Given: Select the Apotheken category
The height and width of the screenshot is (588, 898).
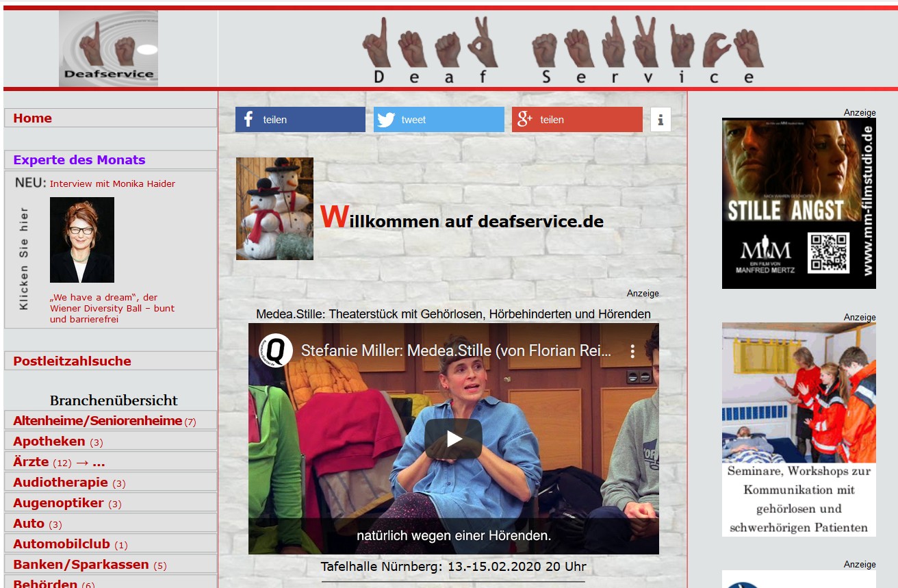Looking at the screenshot, I should (49, 442).
